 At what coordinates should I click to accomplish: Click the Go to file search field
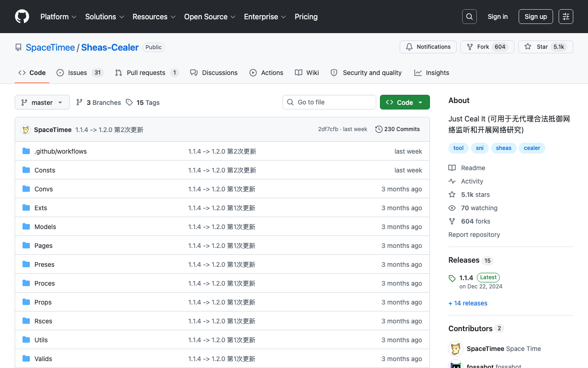[329, 102]
